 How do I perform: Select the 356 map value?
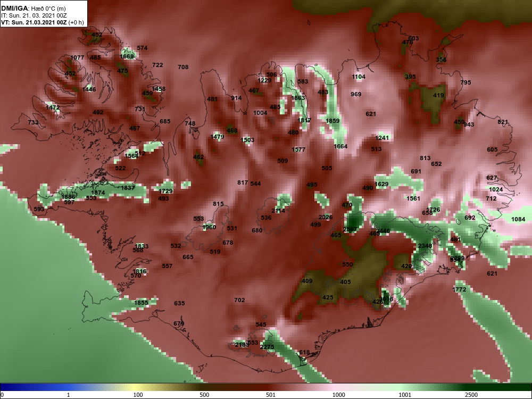[441, 60]
